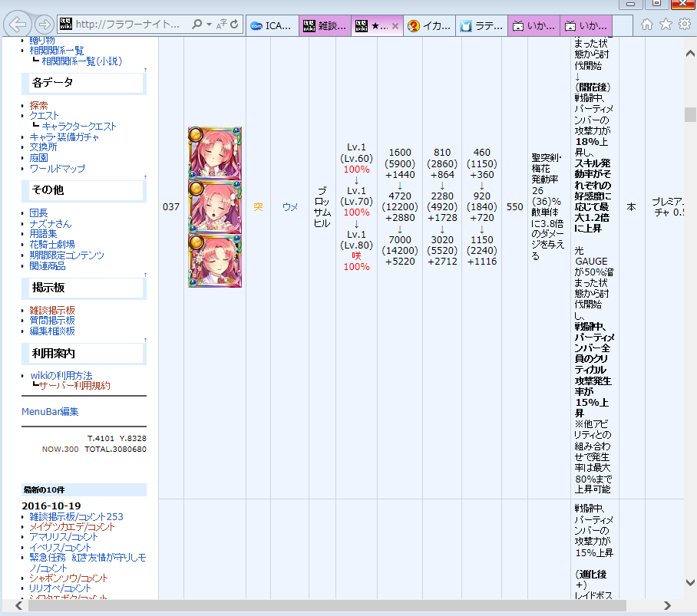Switch to the last いか... tab
This screenshot has height=616, width=697.
pyautogui.click(x=586, y=26)
